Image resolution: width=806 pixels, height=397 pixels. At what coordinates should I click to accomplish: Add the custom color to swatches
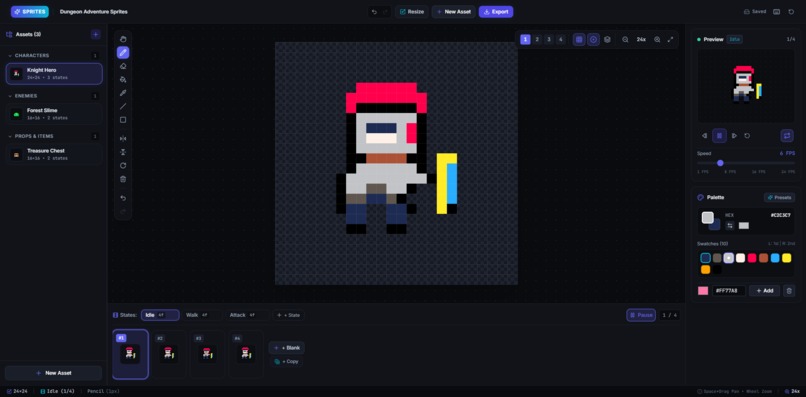764,291
